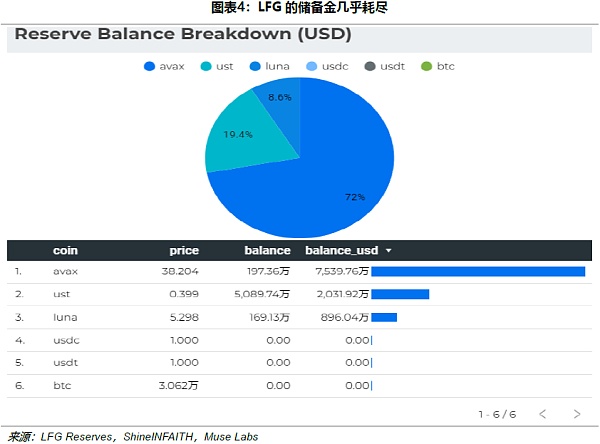
Task: Toggle the btc legend label
Action: coord(446,67)
